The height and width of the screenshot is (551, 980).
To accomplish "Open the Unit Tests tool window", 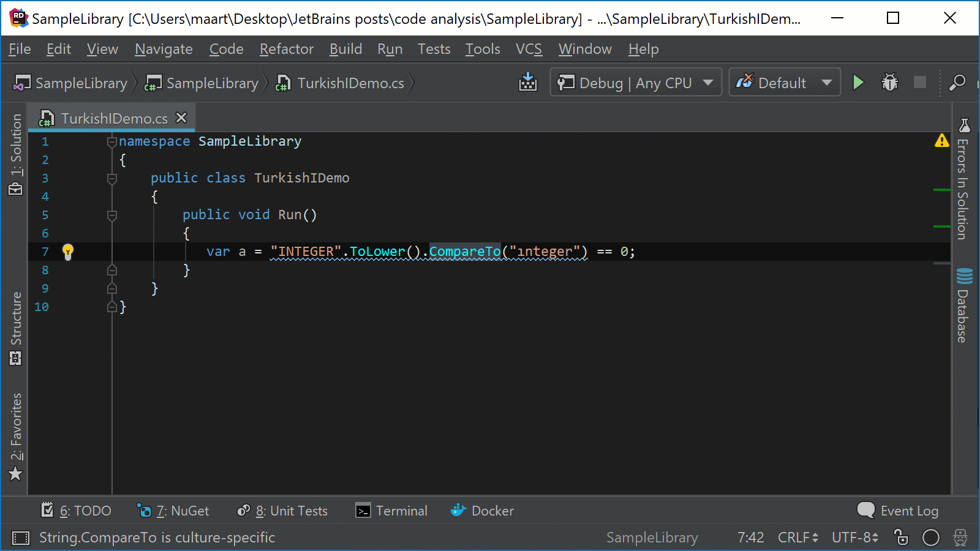I will [282, 510].
